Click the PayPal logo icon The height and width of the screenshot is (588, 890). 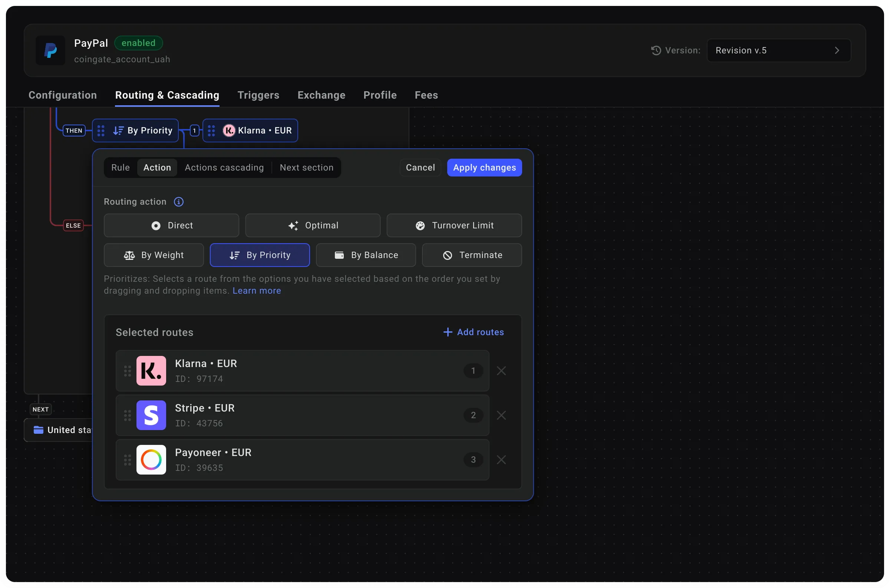point(50,51)
